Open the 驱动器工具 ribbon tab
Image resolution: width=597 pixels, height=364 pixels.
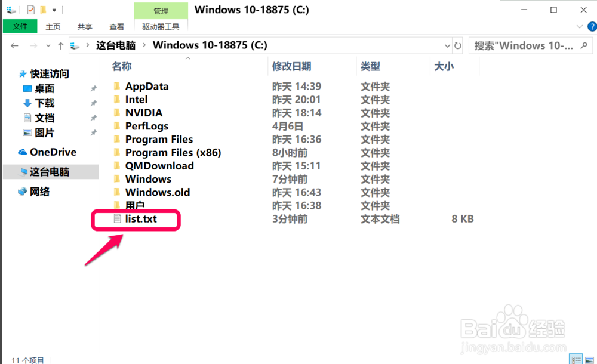click(161, 27)
